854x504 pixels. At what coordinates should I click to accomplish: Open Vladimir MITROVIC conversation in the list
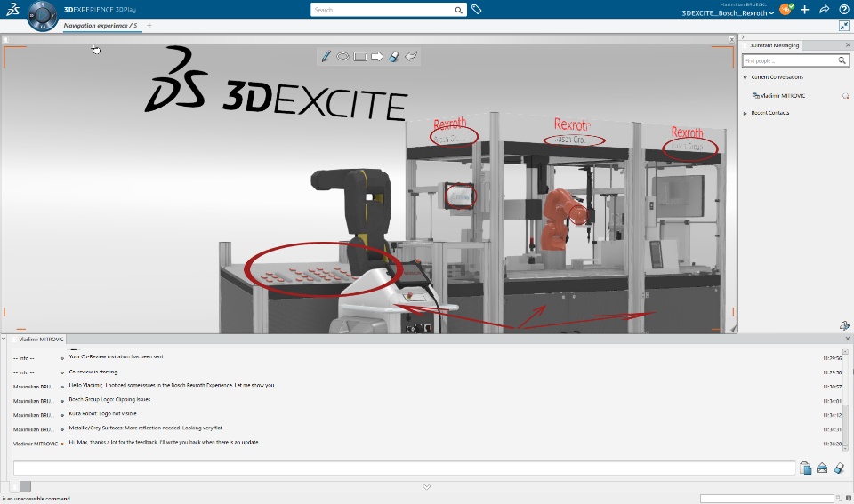pyautogui.click(x=782, y=96)
